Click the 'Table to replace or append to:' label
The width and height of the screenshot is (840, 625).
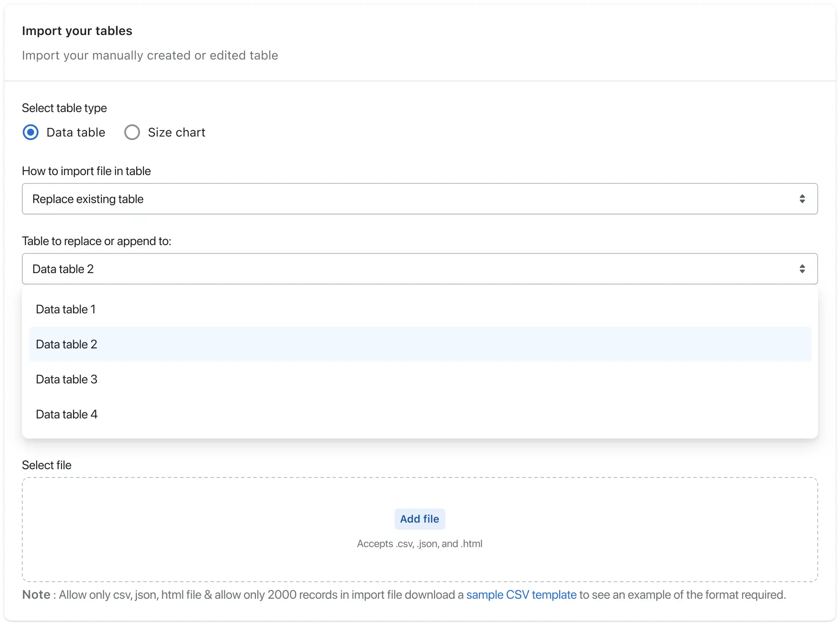(x=96, y=241)
